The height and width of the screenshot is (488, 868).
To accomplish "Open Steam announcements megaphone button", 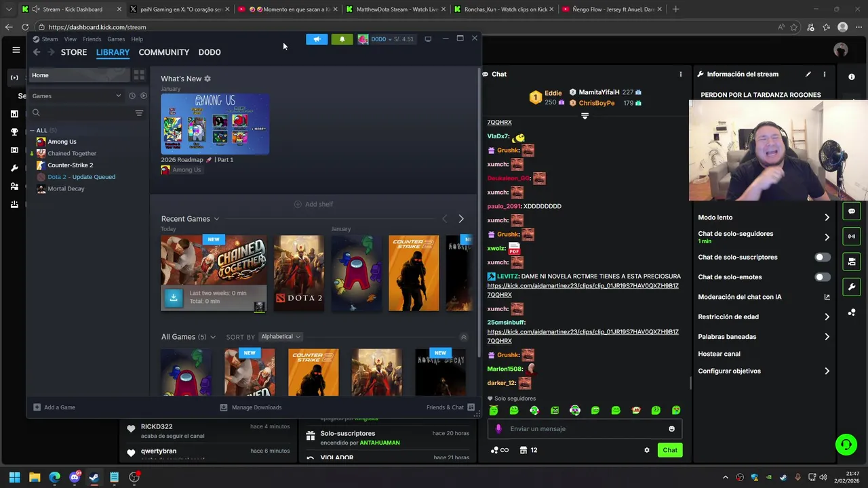I will click(317, 39).
